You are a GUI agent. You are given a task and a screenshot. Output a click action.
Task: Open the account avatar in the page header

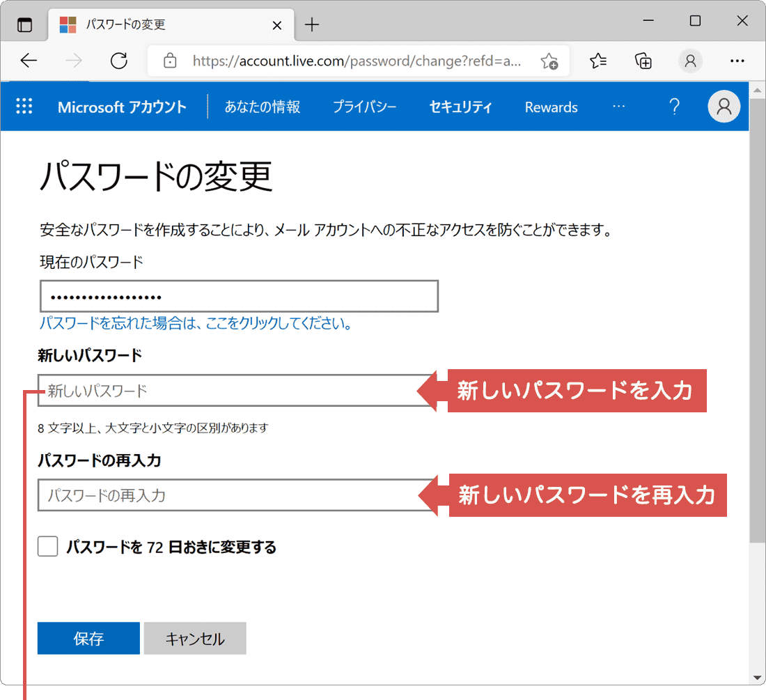coord(724,106)
